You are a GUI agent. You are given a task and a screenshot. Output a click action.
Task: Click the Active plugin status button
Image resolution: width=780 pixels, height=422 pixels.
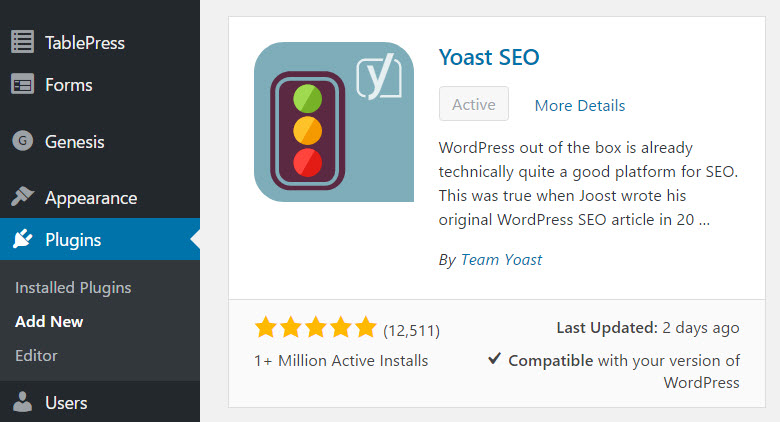coord(474,104)
